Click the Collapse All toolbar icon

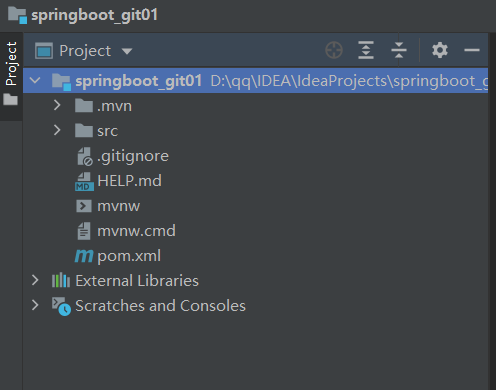399,50
